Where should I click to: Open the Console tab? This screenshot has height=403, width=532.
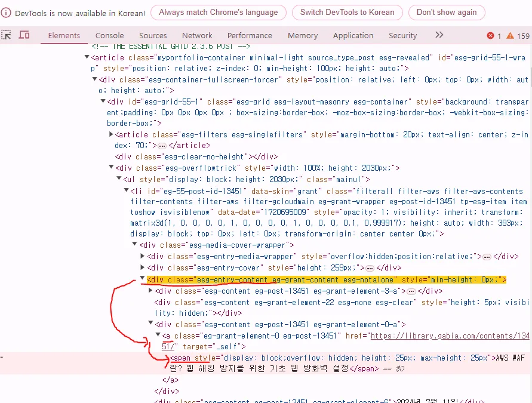[109, 36]
